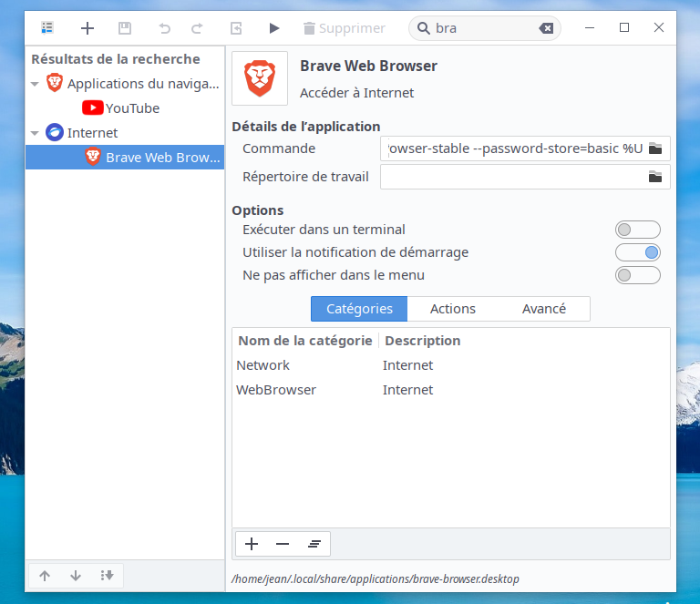
Task: Run the launcher with play icon
Action: pyautogui.click(x=274, y=28)
